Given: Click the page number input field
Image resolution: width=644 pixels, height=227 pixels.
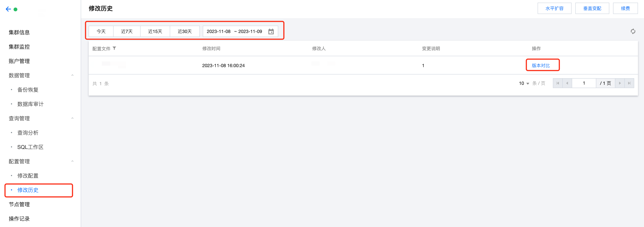Looking at the screenshot, I should pos(584,83).
